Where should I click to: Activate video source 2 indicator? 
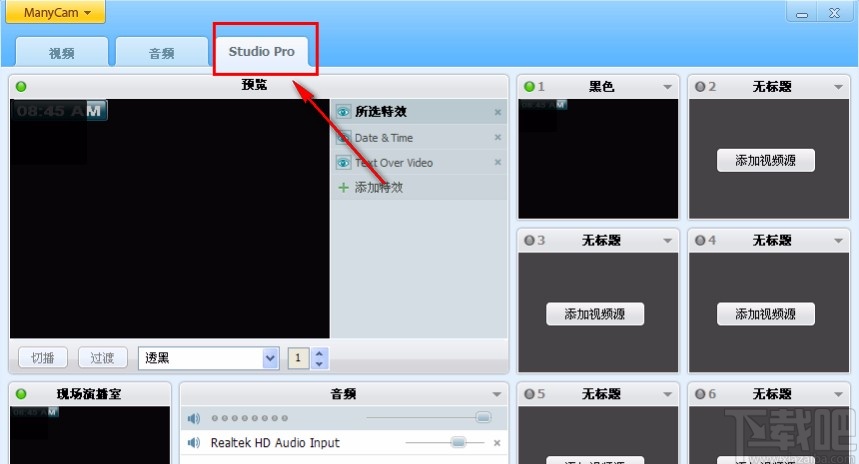point(700,87)
